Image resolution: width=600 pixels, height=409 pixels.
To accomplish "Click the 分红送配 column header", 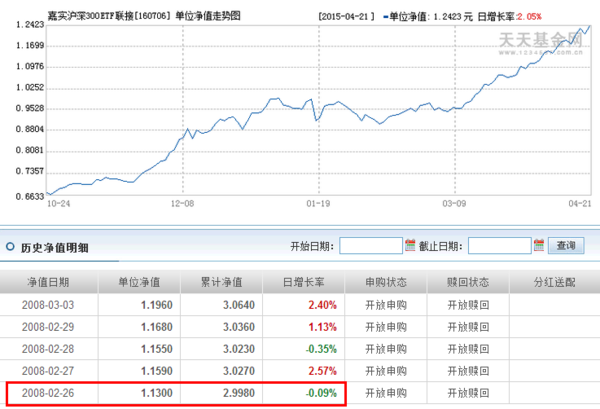I will point(554,282).
